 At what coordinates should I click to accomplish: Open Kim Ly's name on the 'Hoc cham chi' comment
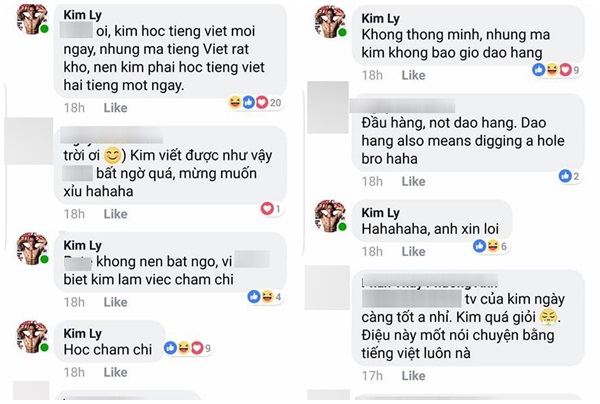click(84, 328)
